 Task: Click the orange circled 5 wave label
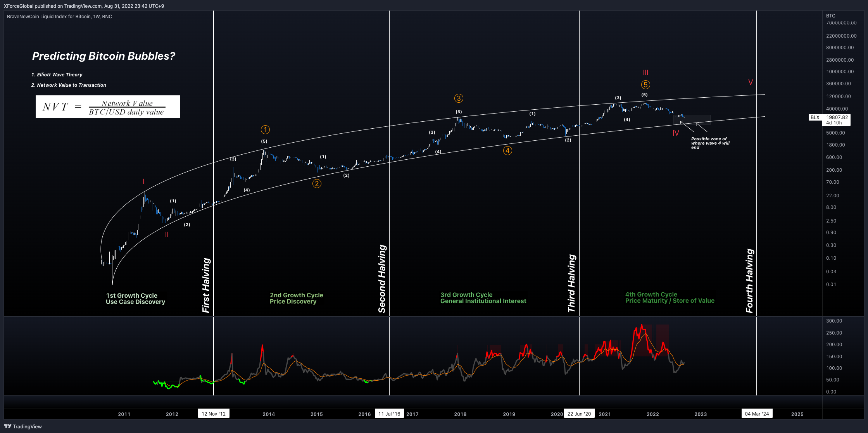645,85
